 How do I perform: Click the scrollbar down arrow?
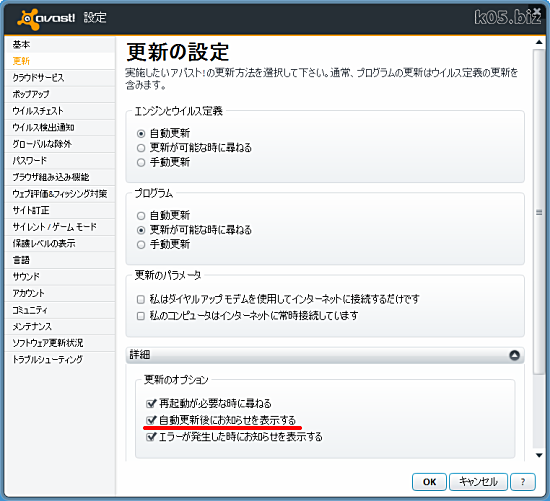point(539,455)
